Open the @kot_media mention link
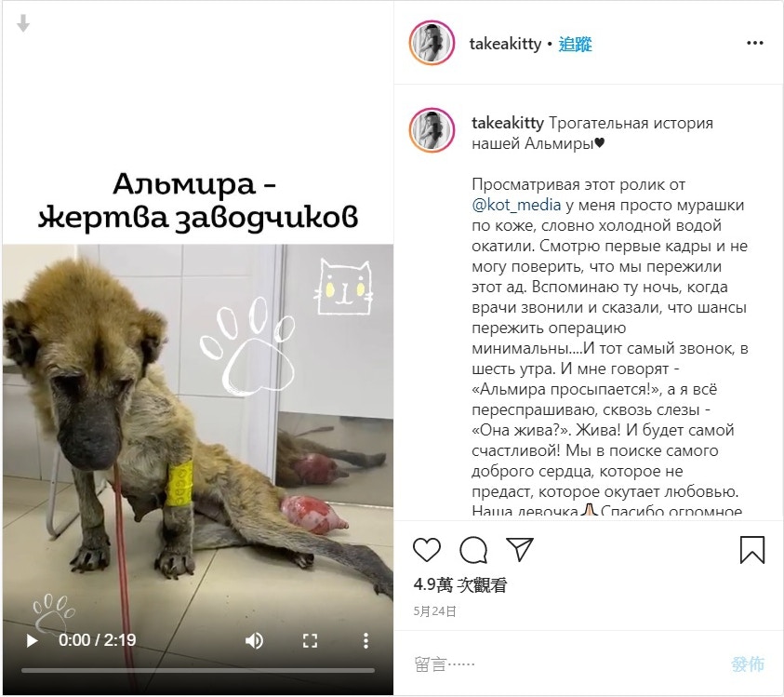Viewport: 784px width, 697px height. pos(516,205)
